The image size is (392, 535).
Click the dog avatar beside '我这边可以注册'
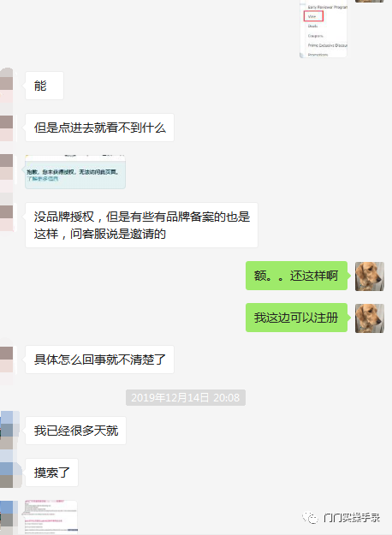370,318
